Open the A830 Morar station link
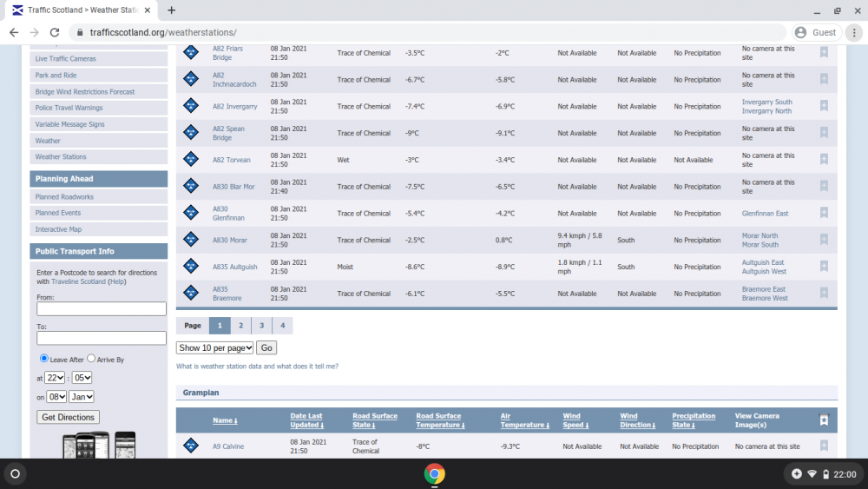The image size is (868, 489). pyautogui.click(x=230, y=240)
